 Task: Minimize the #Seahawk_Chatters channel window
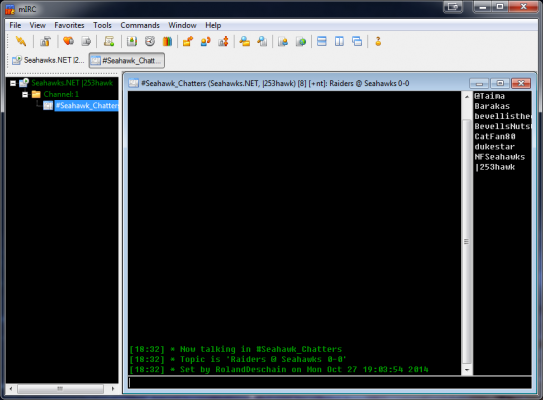click(479, 83)
